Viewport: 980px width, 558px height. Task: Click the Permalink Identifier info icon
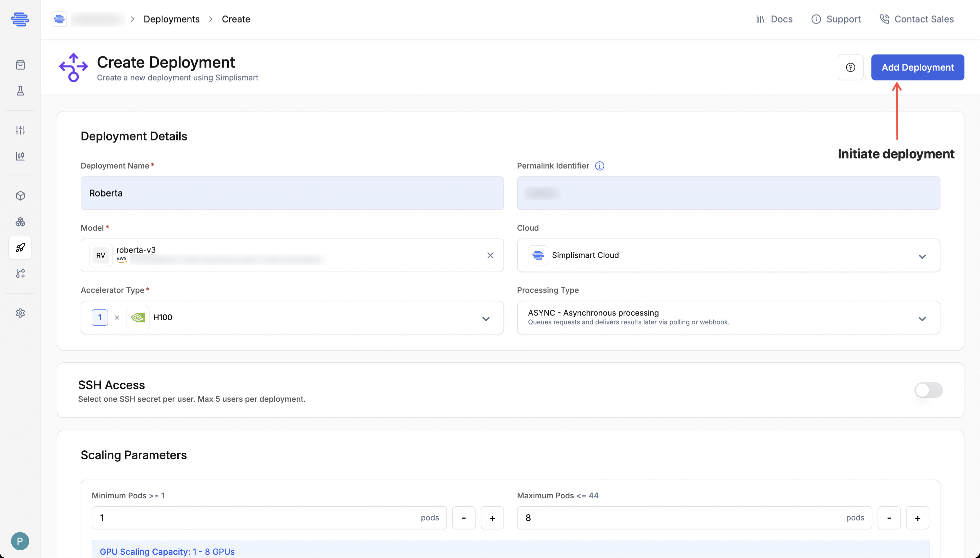click(600, 166)
